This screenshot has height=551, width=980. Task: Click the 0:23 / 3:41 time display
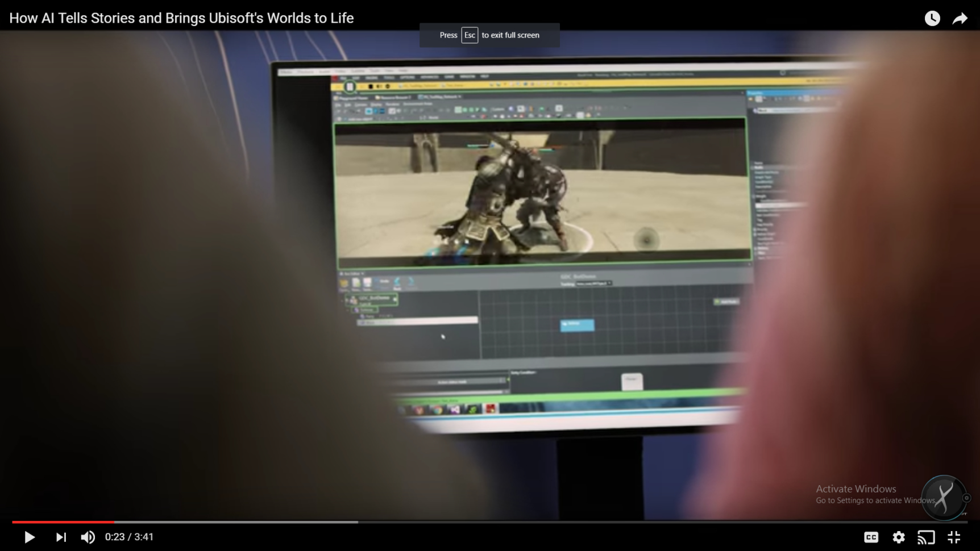(129, 537)
